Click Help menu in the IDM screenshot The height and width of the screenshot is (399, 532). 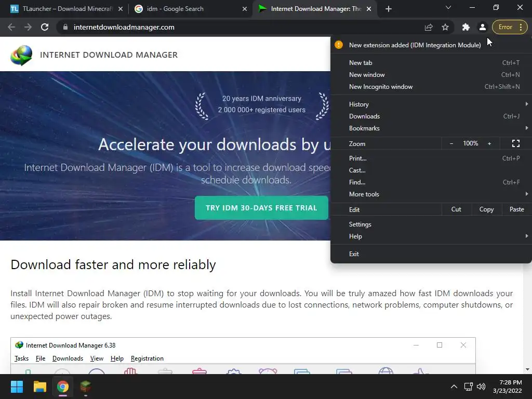click(117, 358)
